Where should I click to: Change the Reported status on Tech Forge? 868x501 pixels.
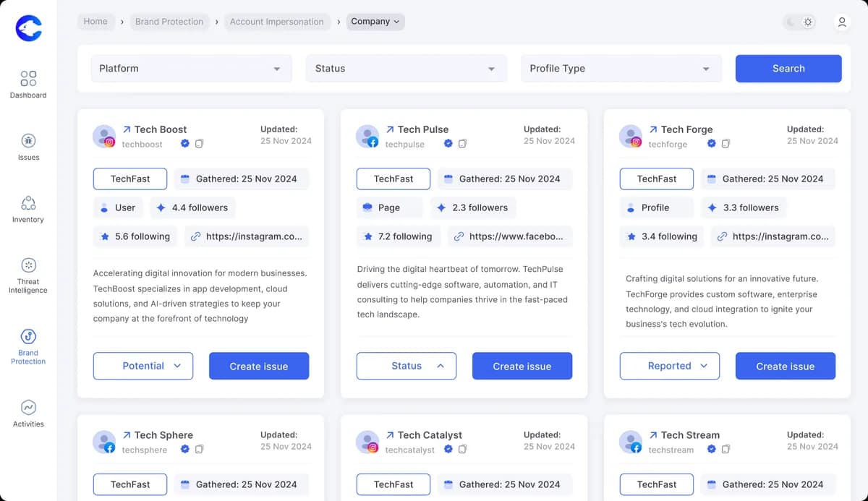pyautogui.click(x=669, y=366)
